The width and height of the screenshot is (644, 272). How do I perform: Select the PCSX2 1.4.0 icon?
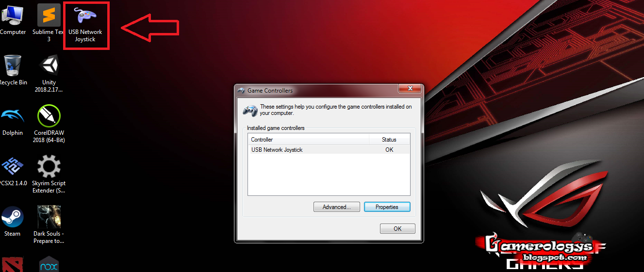13,172
